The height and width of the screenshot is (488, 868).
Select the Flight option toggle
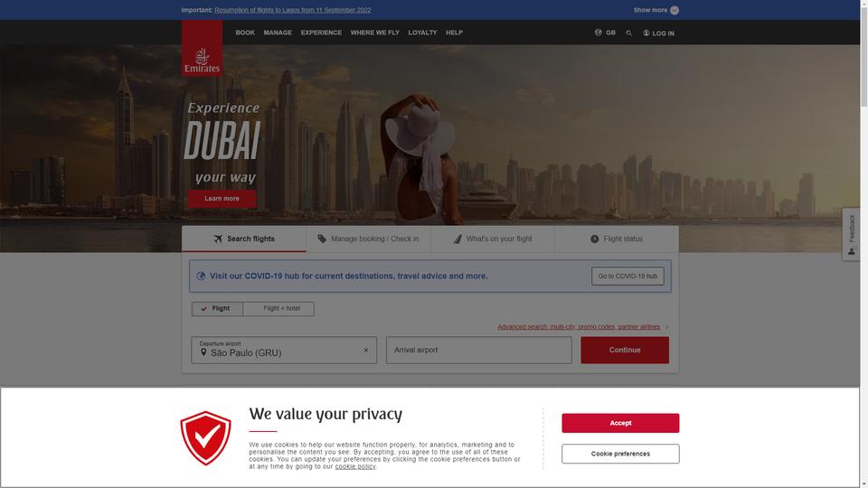tap(217, 309)
